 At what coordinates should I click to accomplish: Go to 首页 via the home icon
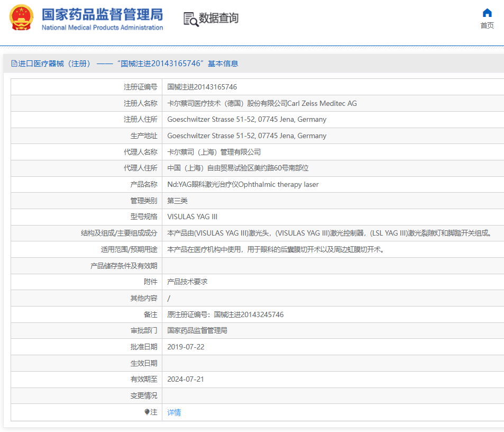click(x=487, y=13)
